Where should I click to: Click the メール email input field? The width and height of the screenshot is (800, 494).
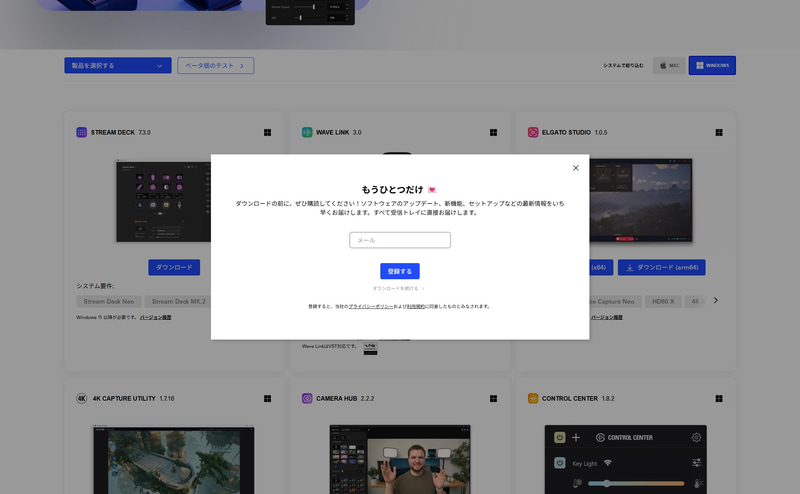(x=400, y=240)
